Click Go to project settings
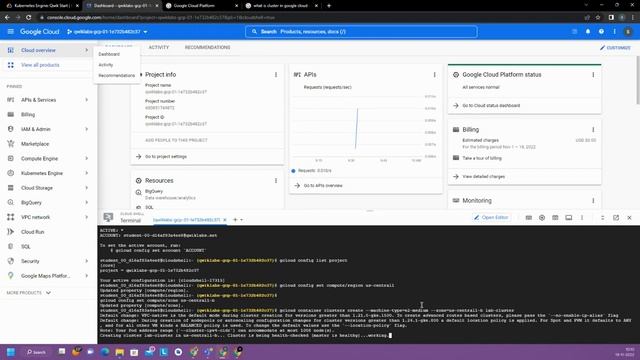The image size is (640, 360). click(x=166, y=156)
